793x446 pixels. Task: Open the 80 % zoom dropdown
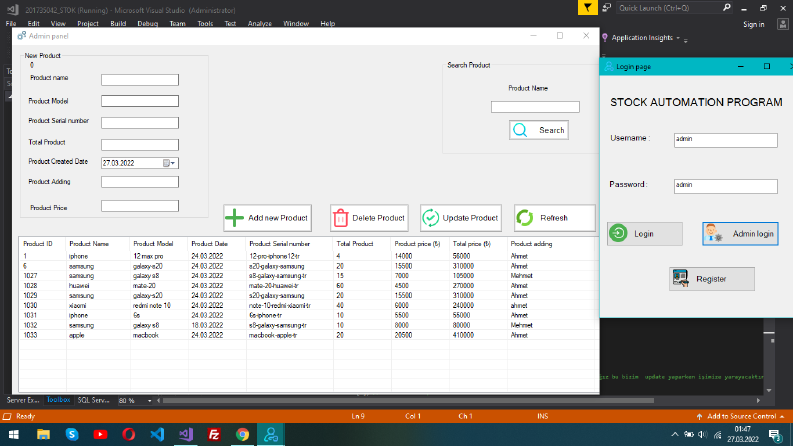149,400
